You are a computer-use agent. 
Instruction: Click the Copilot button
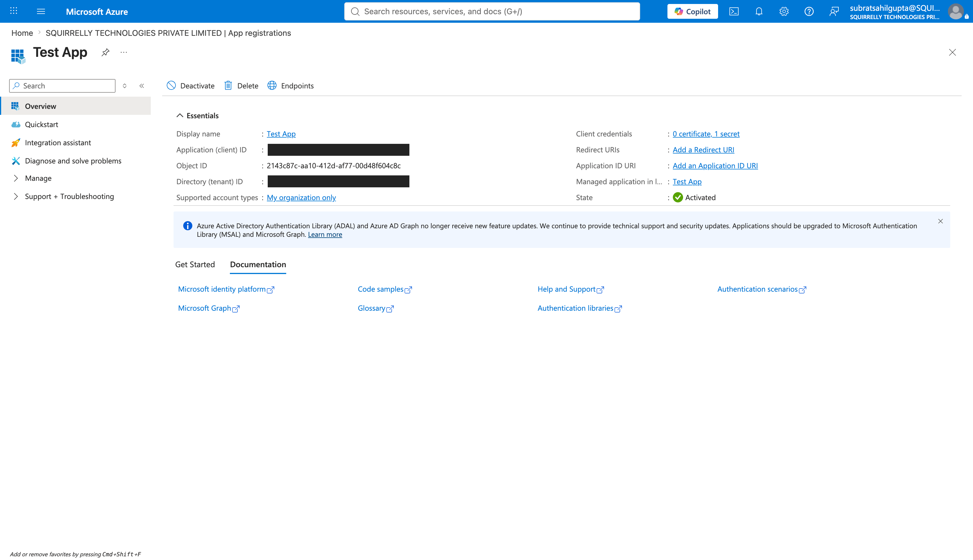click(692, 11)
